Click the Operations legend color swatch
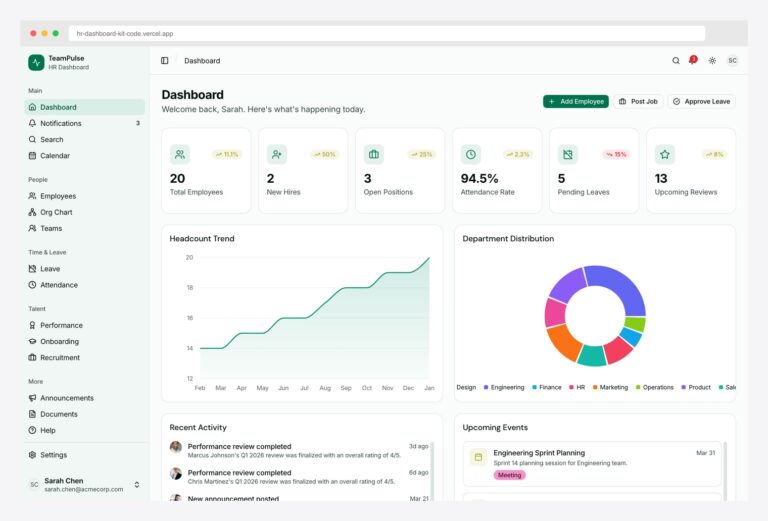This screenshot has width=768, height=521. [638, 387]
